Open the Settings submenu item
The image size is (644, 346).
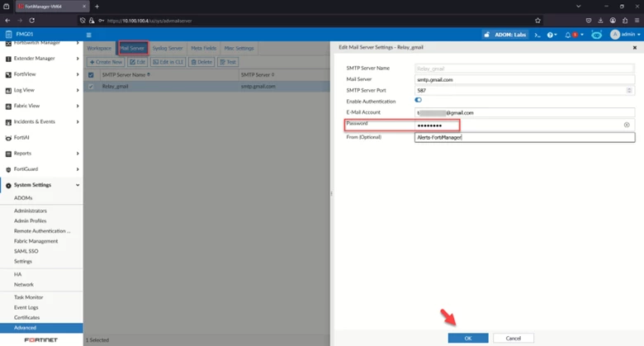(22, 261)
